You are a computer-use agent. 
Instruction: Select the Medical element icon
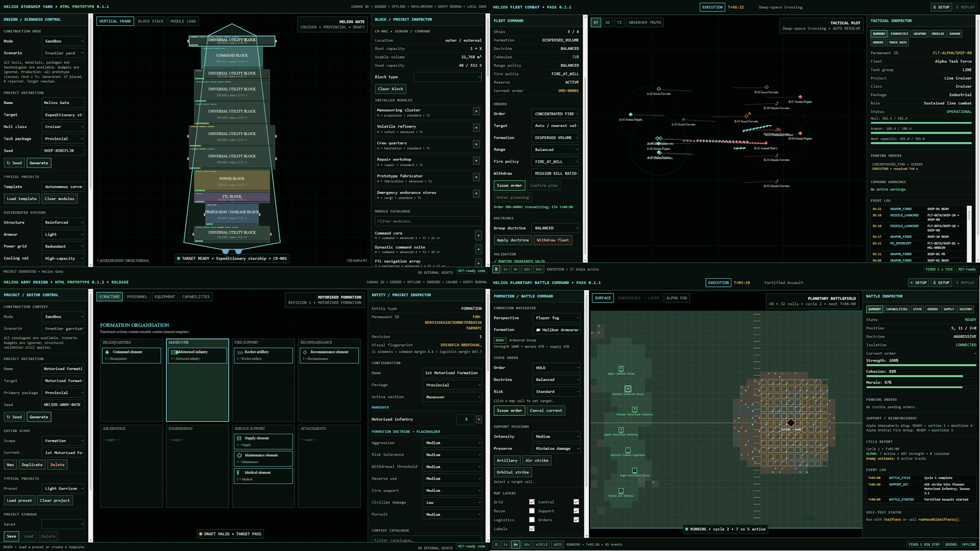click(x=238, y=472)
